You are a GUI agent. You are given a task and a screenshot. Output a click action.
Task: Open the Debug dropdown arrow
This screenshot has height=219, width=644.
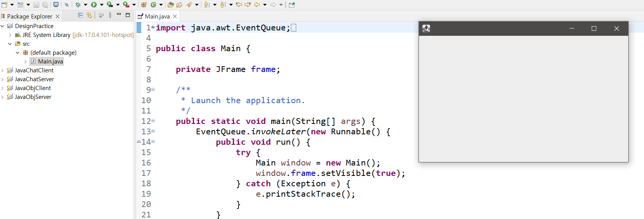(x=85, y=5)
